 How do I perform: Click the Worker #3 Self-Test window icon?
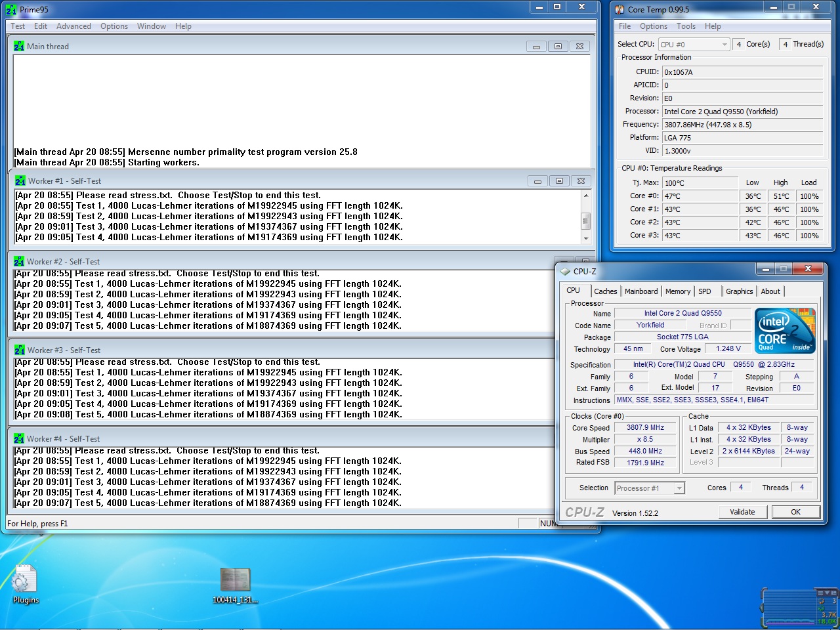(20, 350)
